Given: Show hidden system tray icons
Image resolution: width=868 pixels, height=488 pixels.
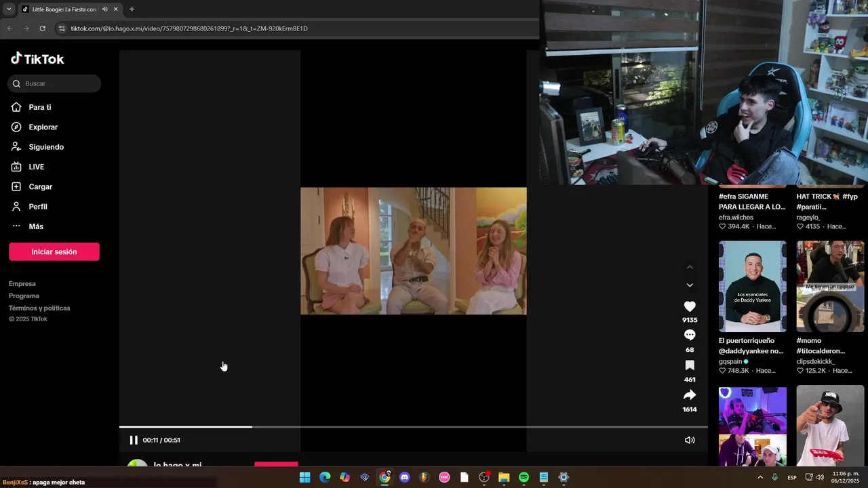Looking at the screenshot, I should (759, 477).
